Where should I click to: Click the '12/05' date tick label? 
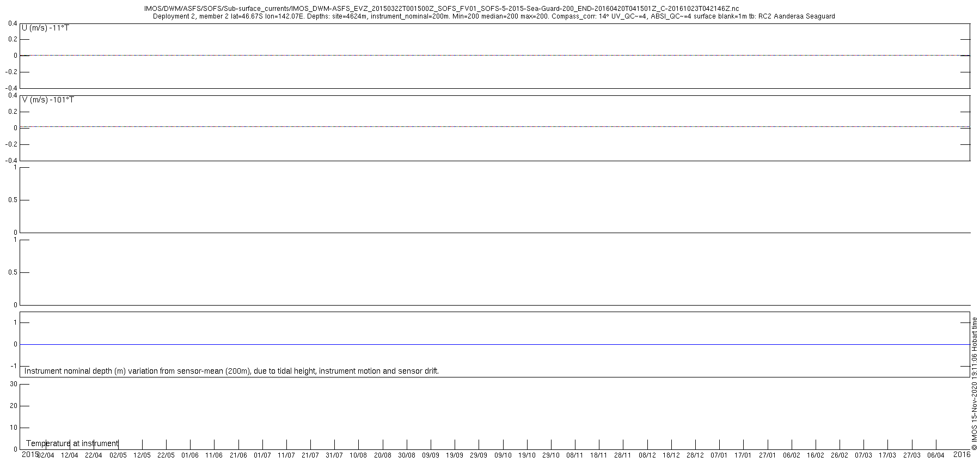(142, 455)
